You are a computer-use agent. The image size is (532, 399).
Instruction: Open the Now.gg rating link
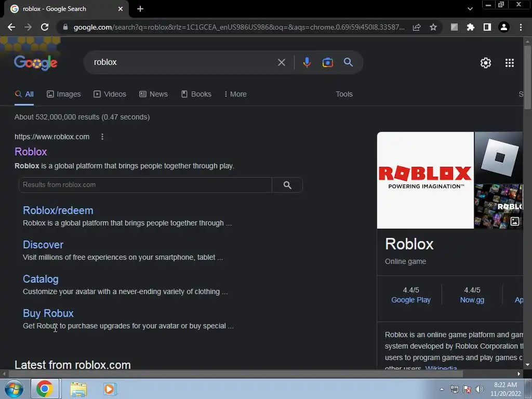472,300
